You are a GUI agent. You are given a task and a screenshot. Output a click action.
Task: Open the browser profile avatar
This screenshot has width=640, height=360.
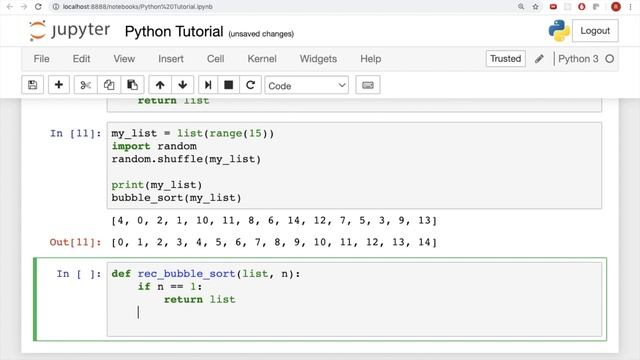pos(616,7)
